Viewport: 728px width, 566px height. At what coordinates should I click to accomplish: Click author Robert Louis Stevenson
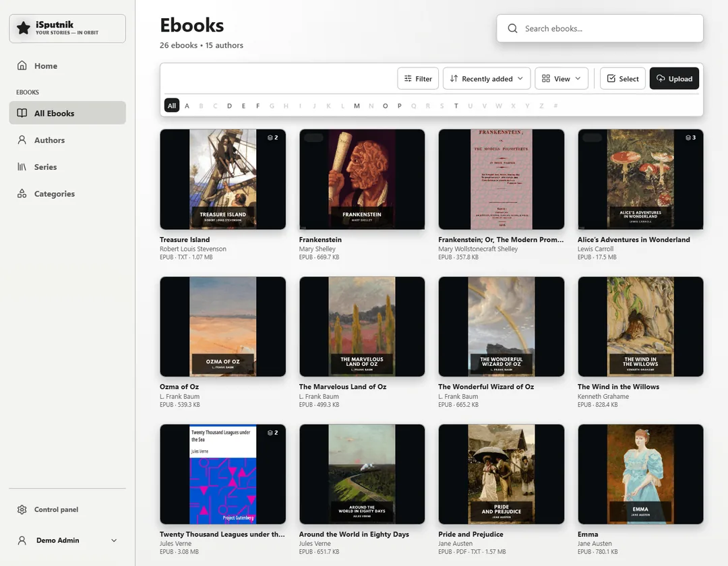click(193, 249)
